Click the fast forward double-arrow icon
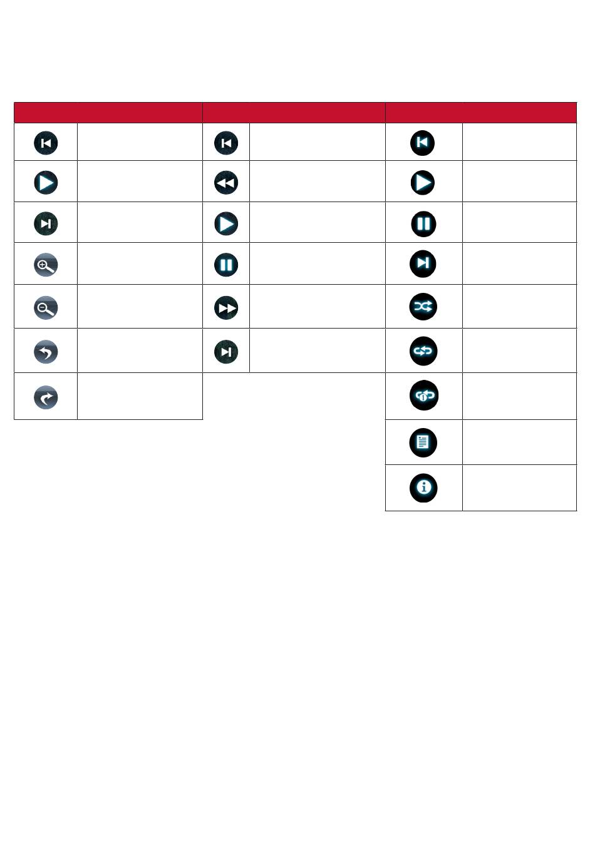This screenshot has width=595, height=868. tap(226, 307)
